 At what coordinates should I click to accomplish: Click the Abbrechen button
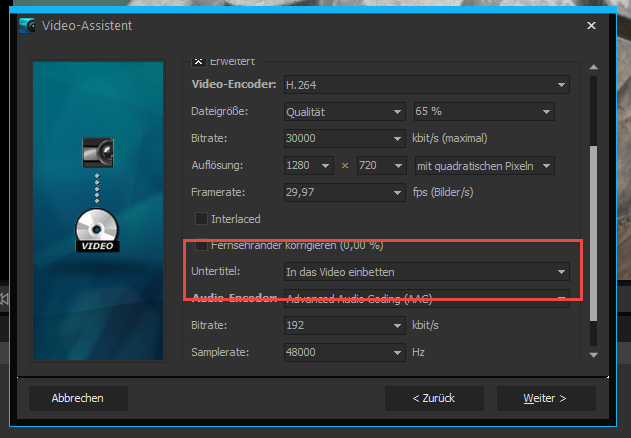pyautogui.click(x=79, y=398)
